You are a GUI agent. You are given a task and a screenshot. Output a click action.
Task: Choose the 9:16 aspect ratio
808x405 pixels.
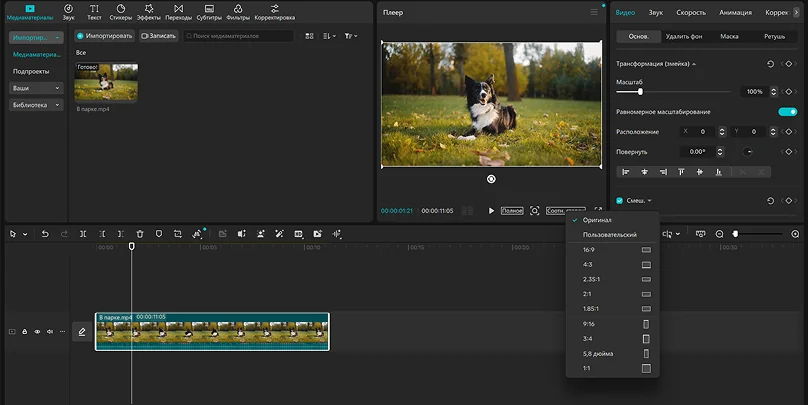tap(612, 324)
